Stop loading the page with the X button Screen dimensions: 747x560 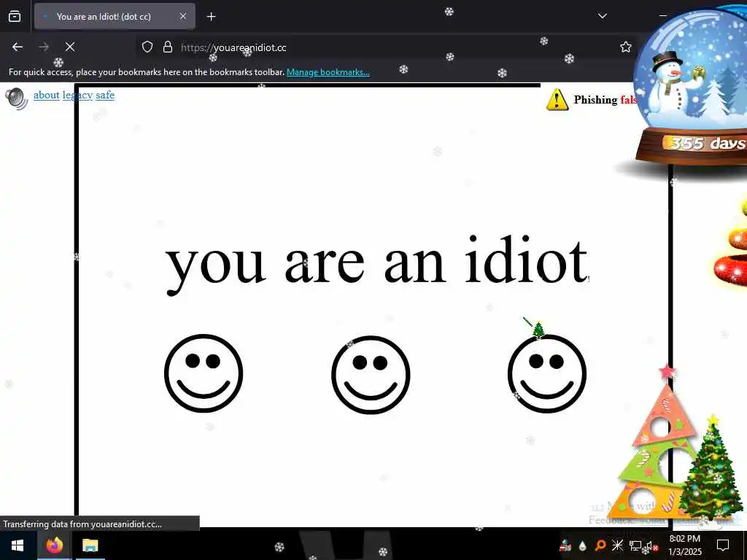click(70, 47)
